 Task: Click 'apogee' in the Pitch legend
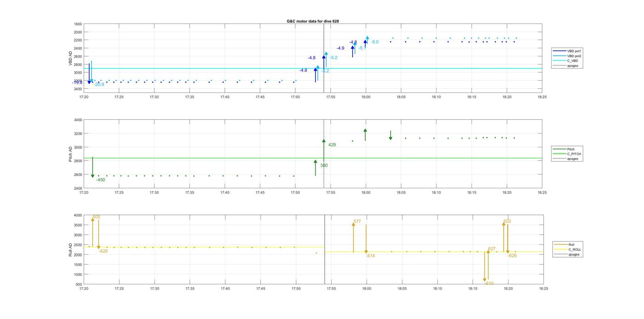point(567,159)
